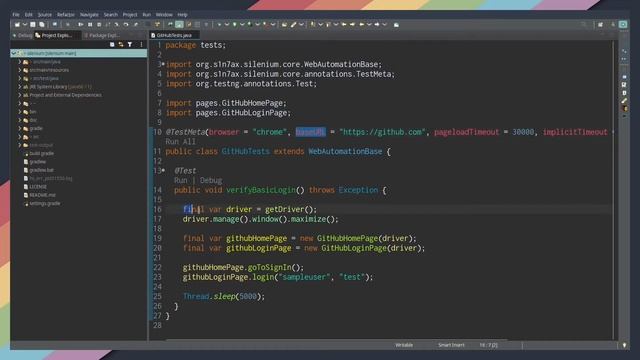The height and width of the screenshot is (360, 640).
Task: Open the File menu
Action: pyautogui.click(x=16, y=14)
